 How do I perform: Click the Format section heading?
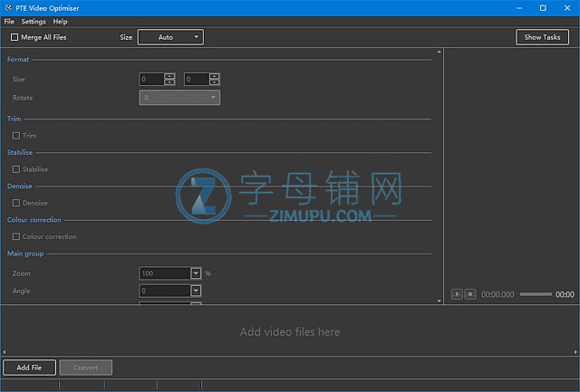pyautogui.click(x=18, y=59)
